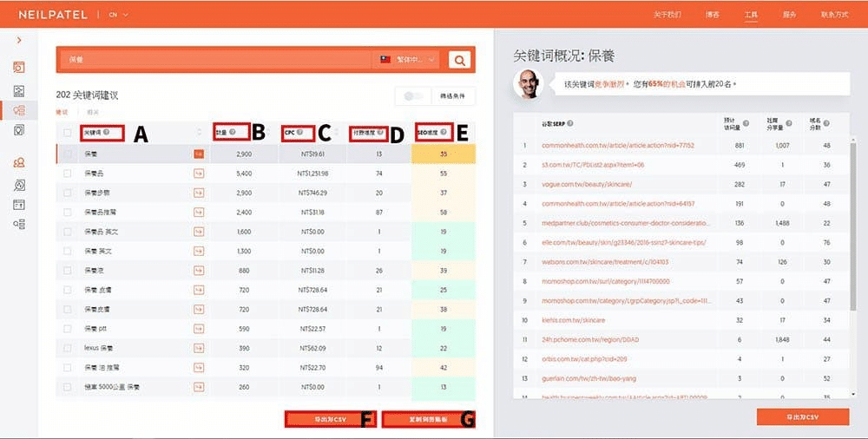Image resolution: width=868 pixels, height=439 pixels.
Task: Click the 复制到剪贴板 button
Action: [x=429, y=419]
